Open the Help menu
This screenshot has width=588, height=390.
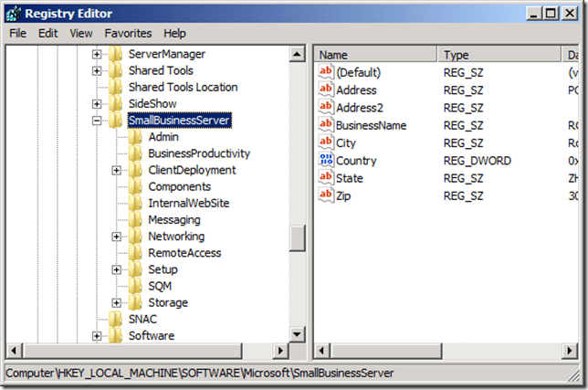pos(174,34)
